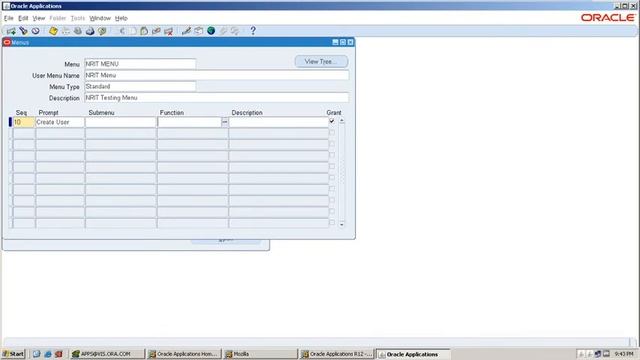This screenshot has width=640, height=360.
Task: Click the menu entries scrollbar up arrow
Action: pos(342,121)
